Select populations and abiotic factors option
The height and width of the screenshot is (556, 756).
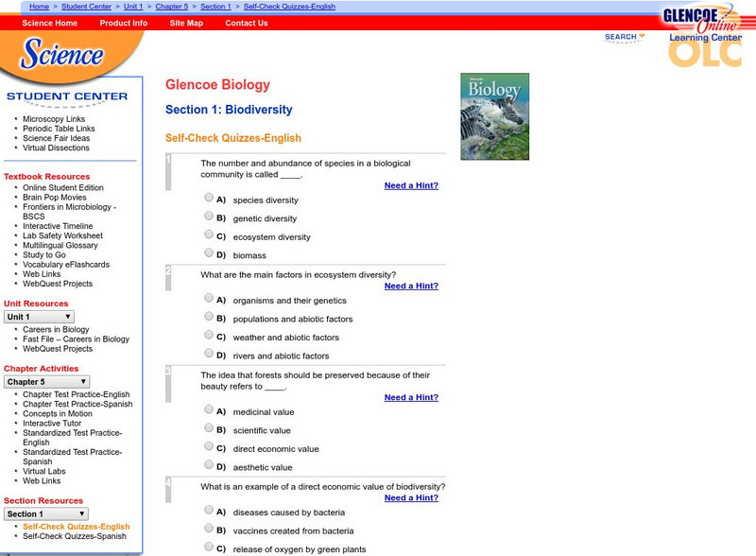[209, 316]
